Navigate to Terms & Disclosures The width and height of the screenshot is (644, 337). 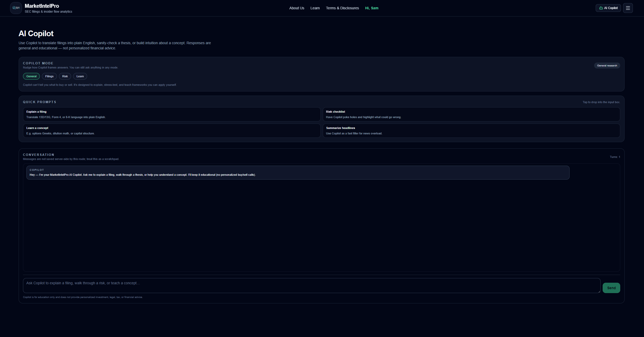[x=342, y=8]
